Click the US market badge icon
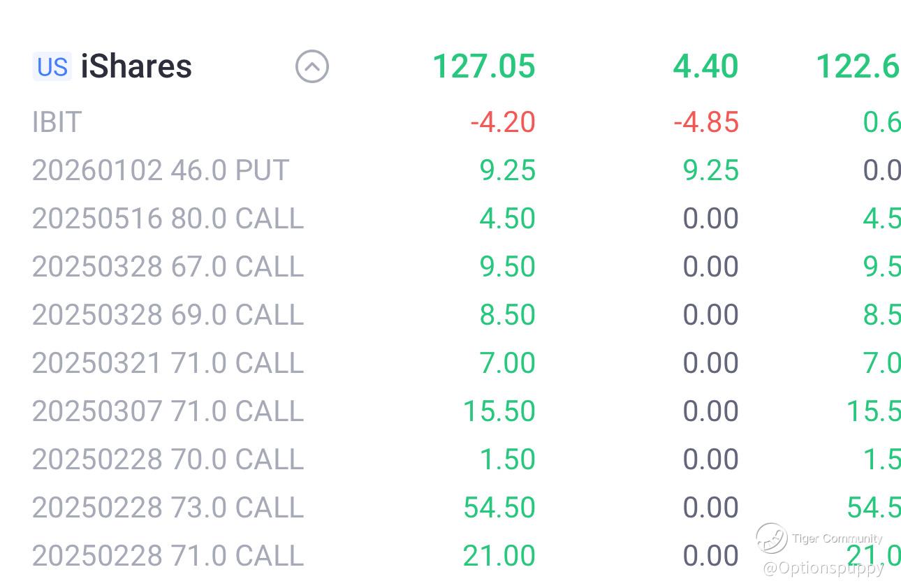The image size is (901, 588). pos(52,67)
